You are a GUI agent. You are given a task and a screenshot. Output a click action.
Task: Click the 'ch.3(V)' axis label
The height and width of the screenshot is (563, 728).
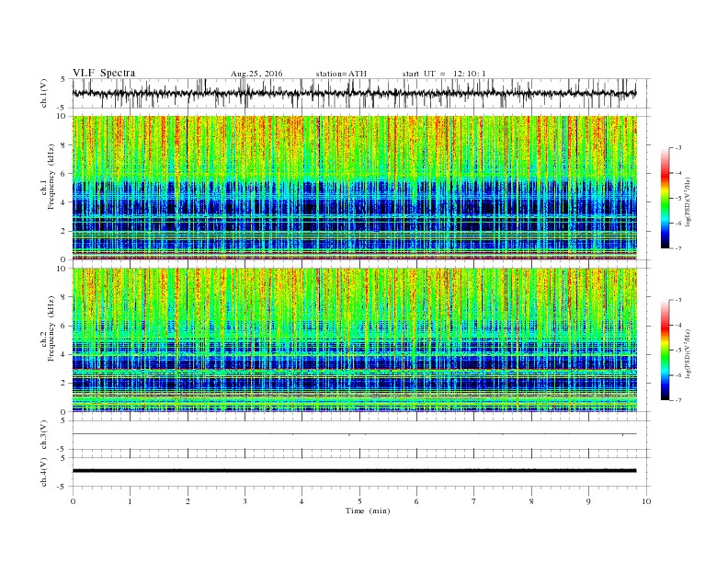coord(43,435)
